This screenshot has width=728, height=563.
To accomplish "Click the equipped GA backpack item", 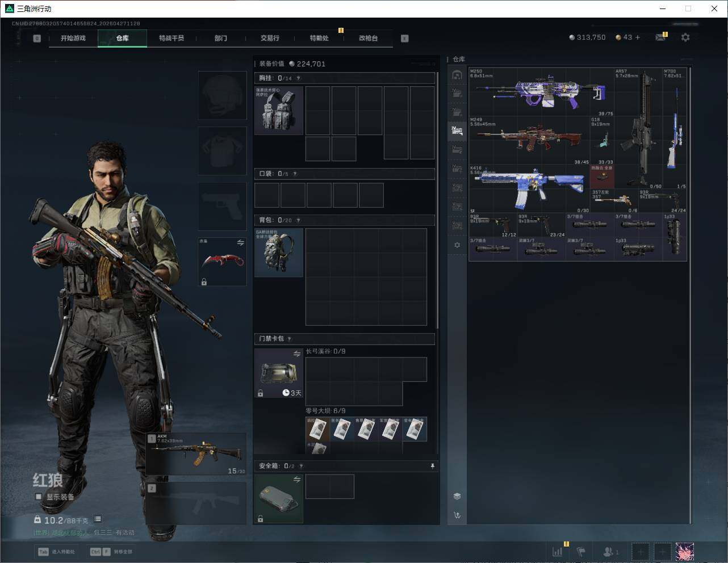I will pyautogui.click(x=279, y=253).
